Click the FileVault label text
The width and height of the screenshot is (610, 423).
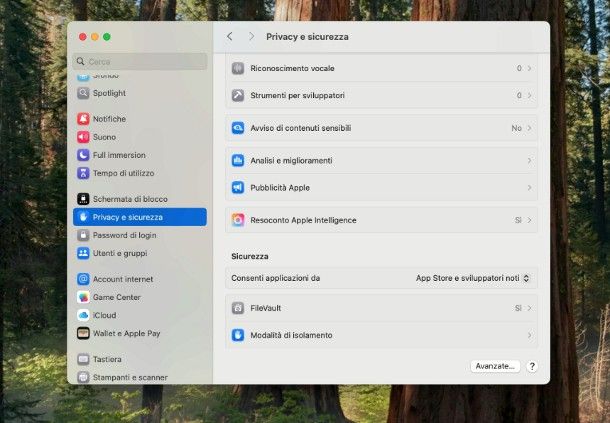coord(265,308)
